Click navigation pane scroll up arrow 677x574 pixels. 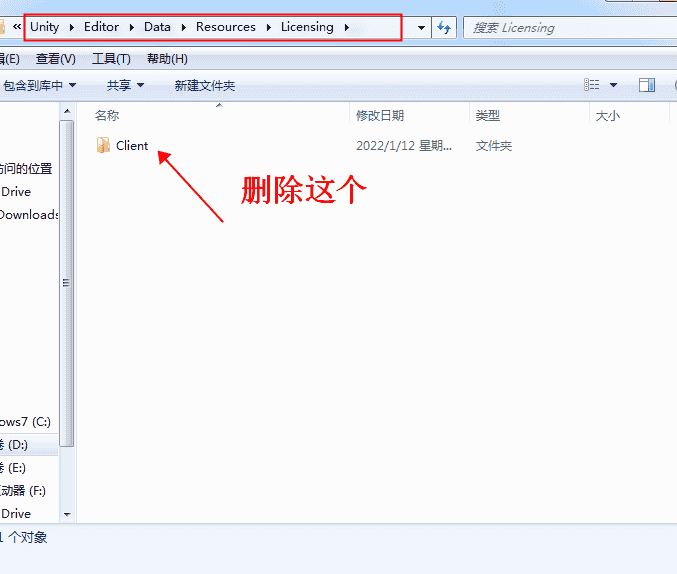tap(67, 111)
